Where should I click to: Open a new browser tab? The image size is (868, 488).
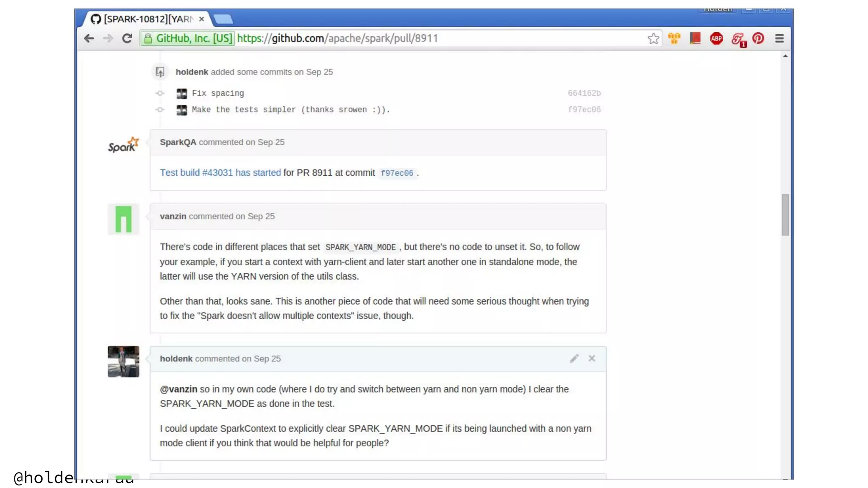click(x=223, y=19)
